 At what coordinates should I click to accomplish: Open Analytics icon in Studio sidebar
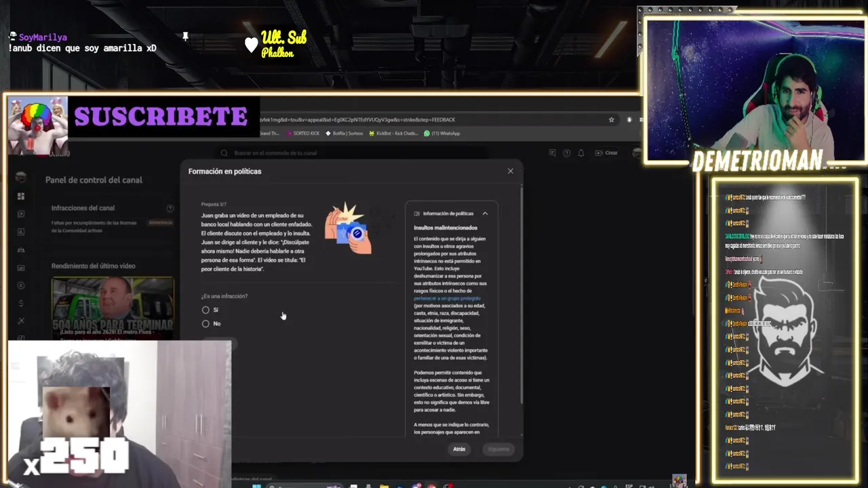click(x=21, y=232)
